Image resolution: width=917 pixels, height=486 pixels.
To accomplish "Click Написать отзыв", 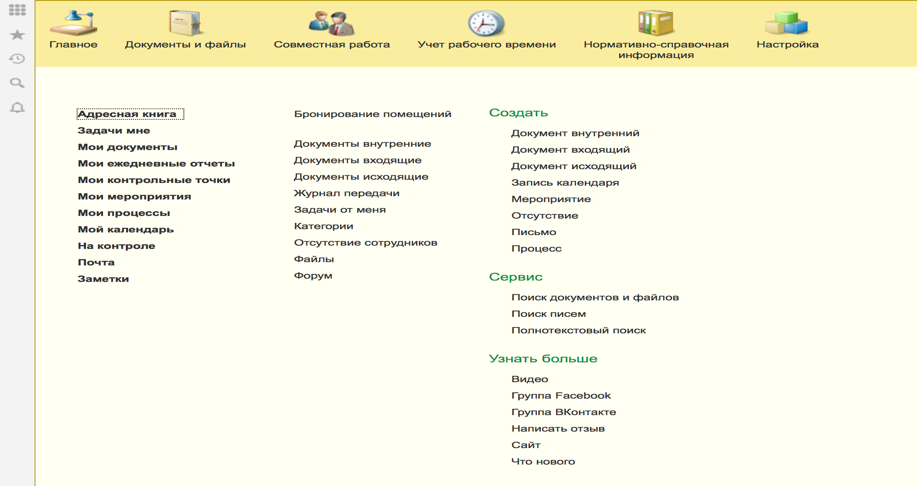I will pos(558,429).
